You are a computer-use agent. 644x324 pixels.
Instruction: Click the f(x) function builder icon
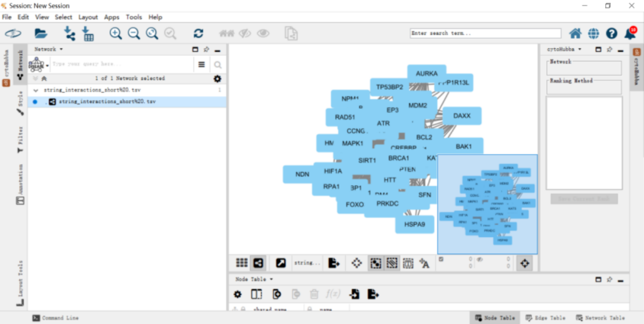pyautogui.click(x=333, y=294)
